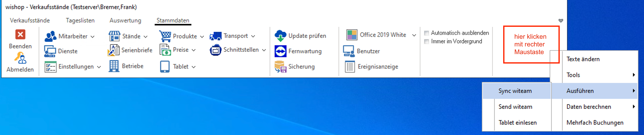Expand the Produkte dropdown arrow
The width and height of the screenshot is (644, 135).
tap(202, 36)
